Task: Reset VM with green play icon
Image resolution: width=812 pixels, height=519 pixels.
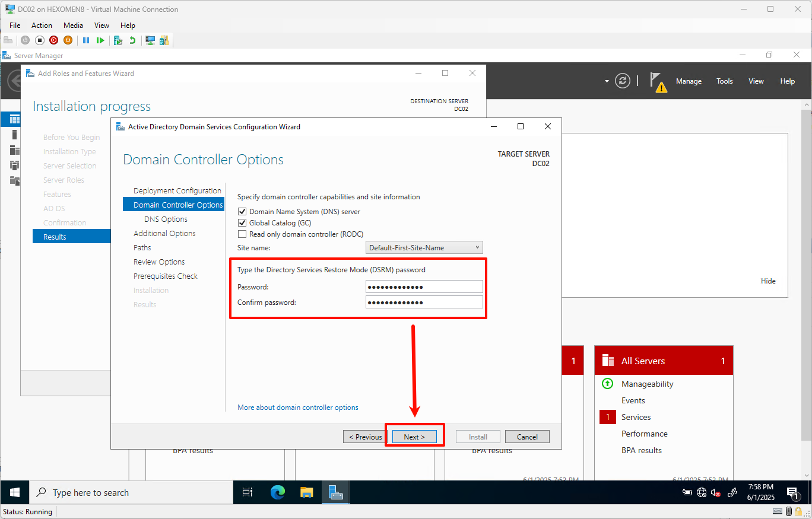Action: pyautogui.click(x=100, y=40)
